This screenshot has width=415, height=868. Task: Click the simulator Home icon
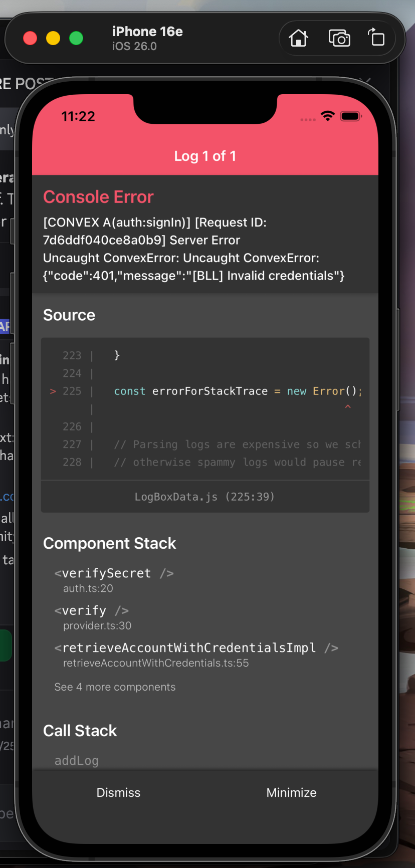[x=298, y=38]
